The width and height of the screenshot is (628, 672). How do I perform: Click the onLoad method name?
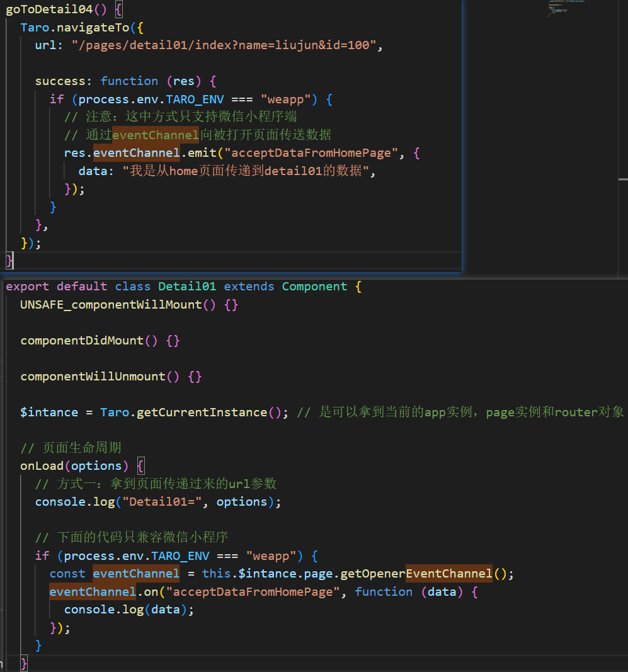tap(42, 466)
